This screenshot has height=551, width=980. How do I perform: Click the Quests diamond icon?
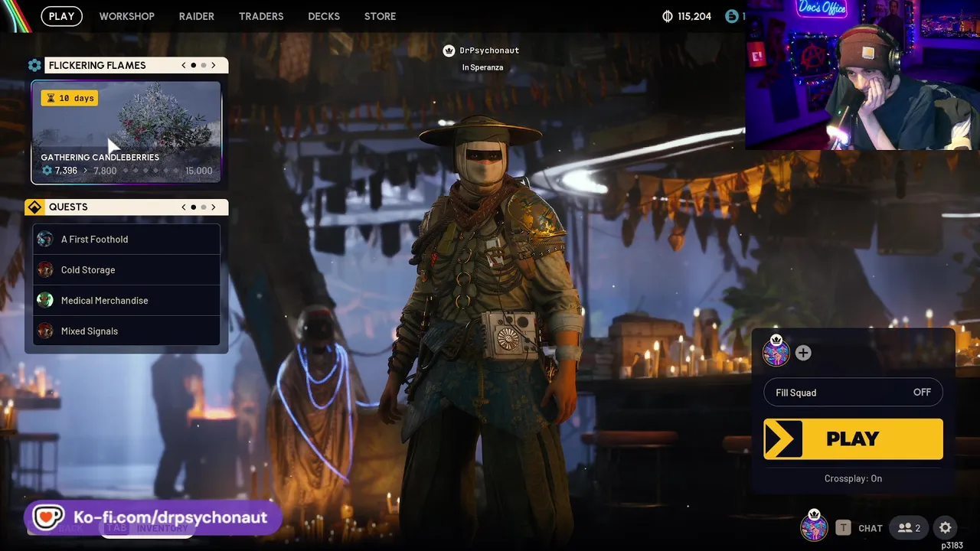click(34, 207)
